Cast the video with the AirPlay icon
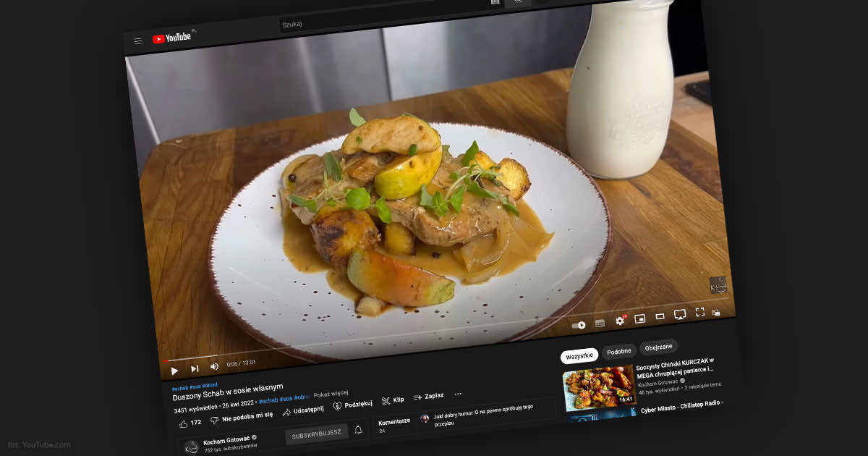The width and height of the screenshot is (868, 456). [680, 314]
